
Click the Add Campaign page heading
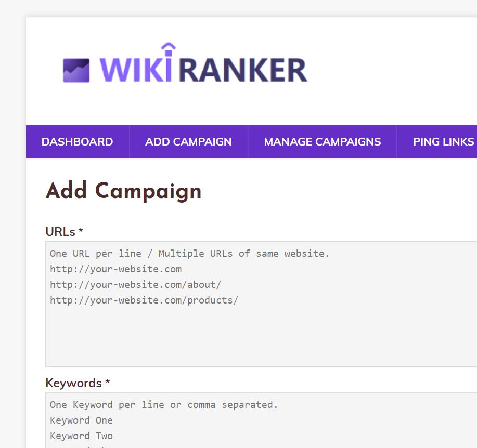coord(123,191)
